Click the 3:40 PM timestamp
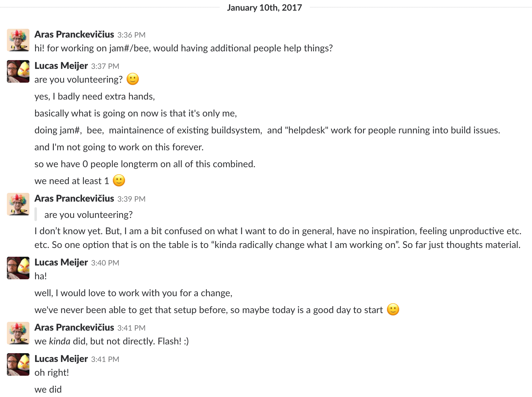Screen dimensions: 532x397 click(105, 263)
